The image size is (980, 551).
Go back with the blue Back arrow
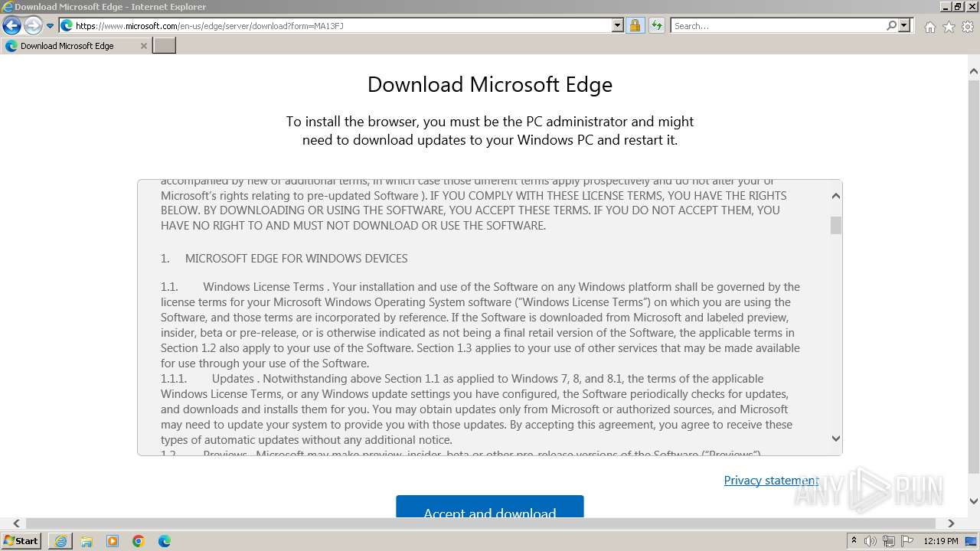[11, 25]
